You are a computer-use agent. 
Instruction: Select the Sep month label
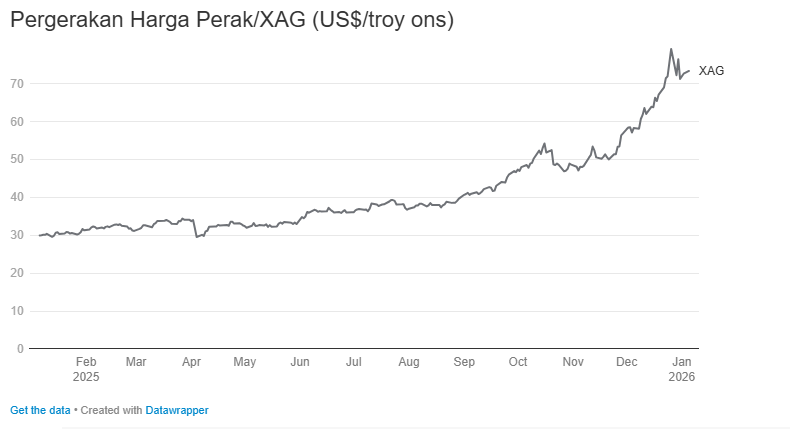[x=464, y=362]
